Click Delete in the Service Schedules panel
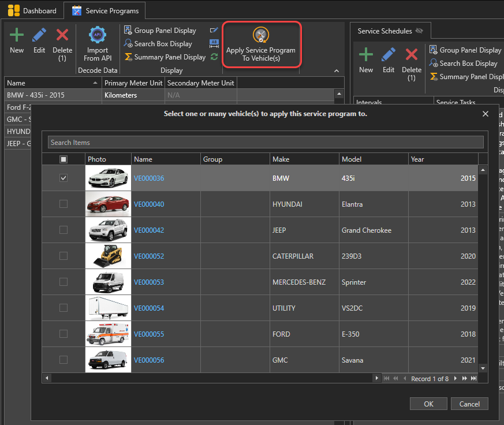The height and width of the screenshot is (425, 504). pos(412,61)
